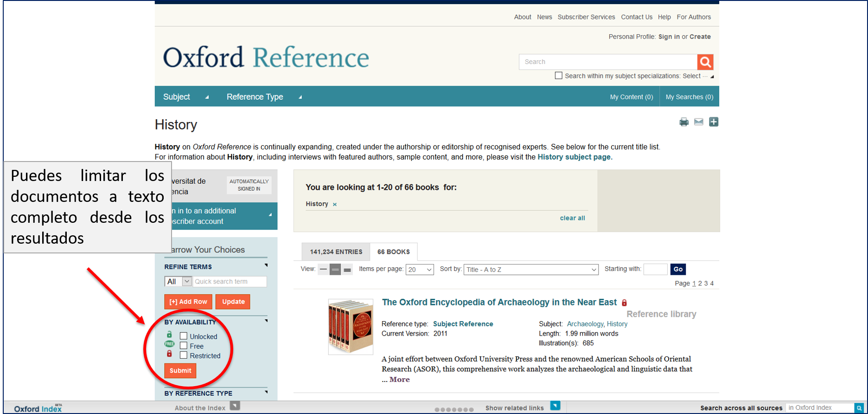The image size is (868, 414).
Task: Open the Items per page dropdown
Action: pyautogui.click(x=420, y=270)
